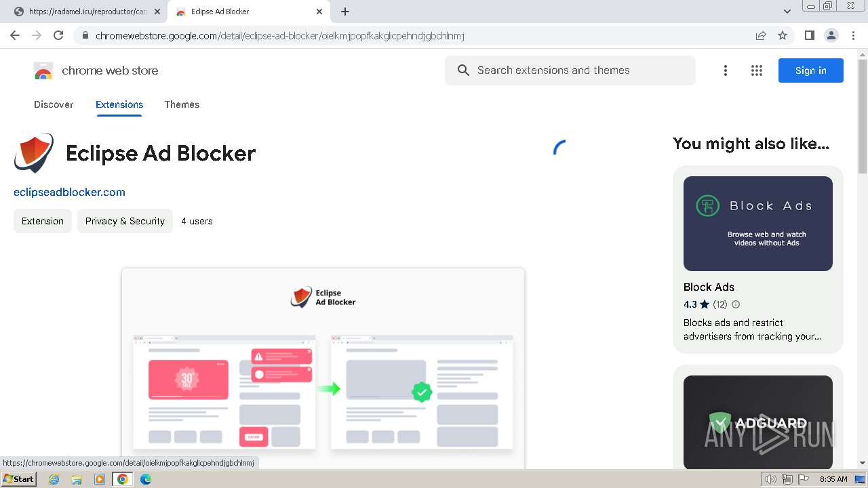Open web store more options menu
The image size is (868, 488).
coord(726,70)
